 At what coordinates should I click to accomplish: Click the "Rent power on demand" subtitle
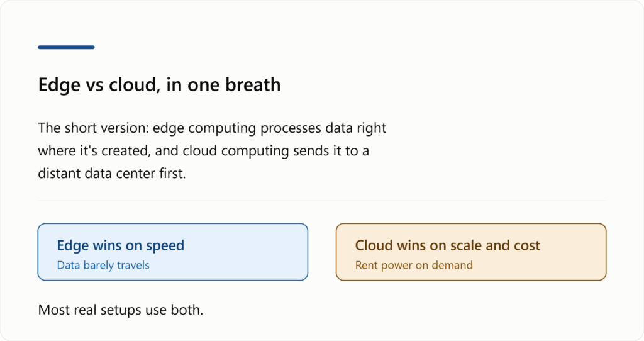[x=414, y=266]
